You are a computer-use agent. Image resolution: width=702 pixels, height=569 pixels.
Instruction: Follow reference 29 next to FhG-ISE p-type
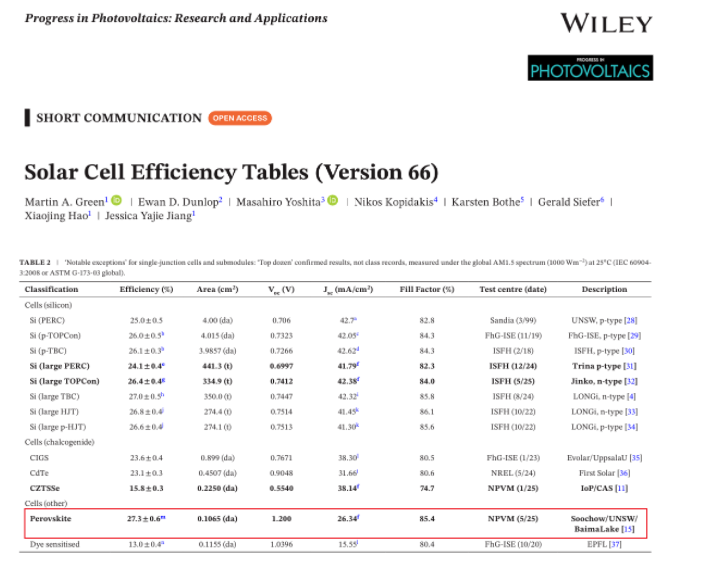click(x=634, y=336)
